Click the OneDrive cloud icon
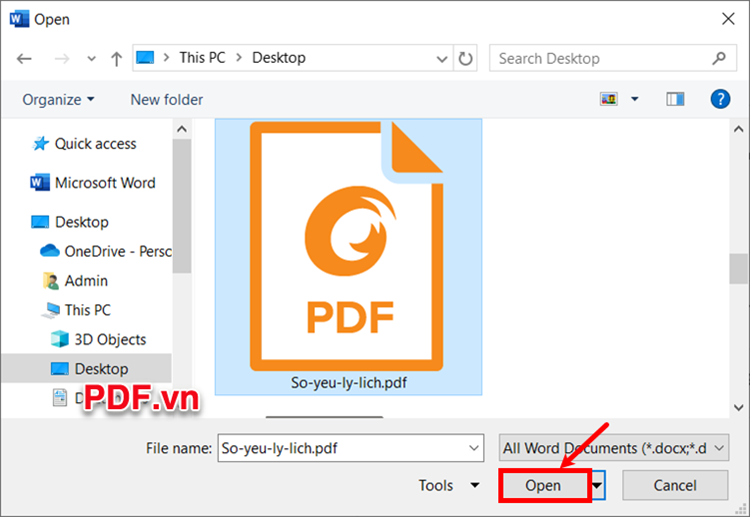This screenshot has width=750, height=517. (50, 251)
